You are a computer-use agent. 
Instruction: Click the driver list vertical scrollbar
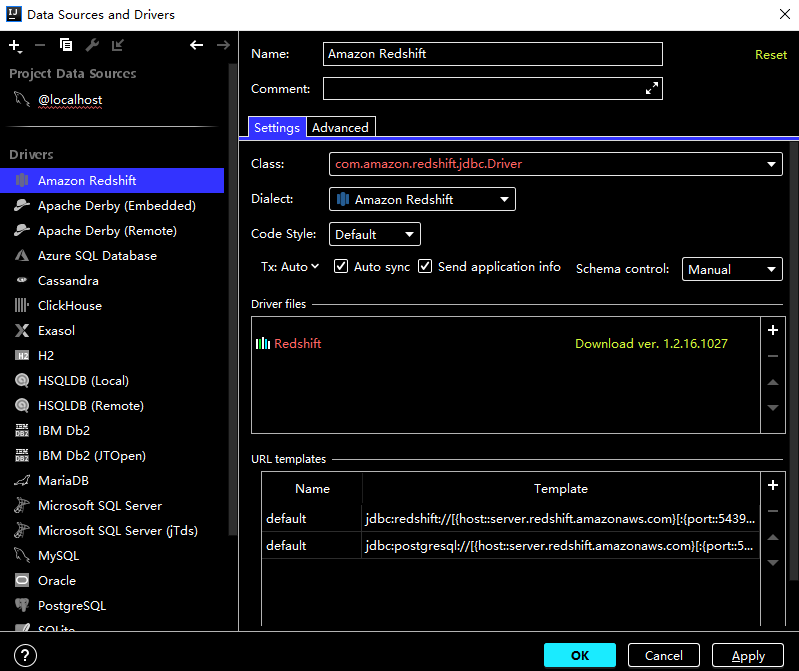[x=232, y=300]
